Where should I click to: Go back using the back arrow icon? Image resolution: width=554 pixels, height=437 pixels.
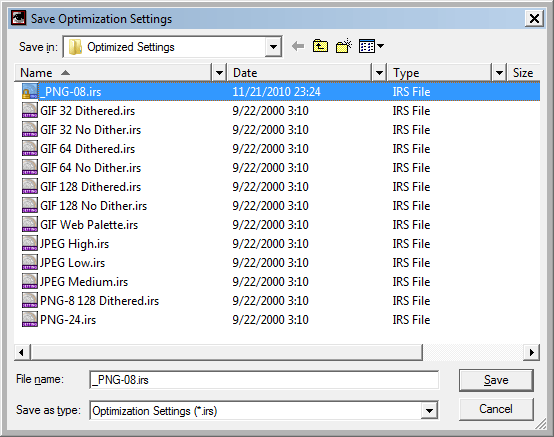click(x=298, y=46)
